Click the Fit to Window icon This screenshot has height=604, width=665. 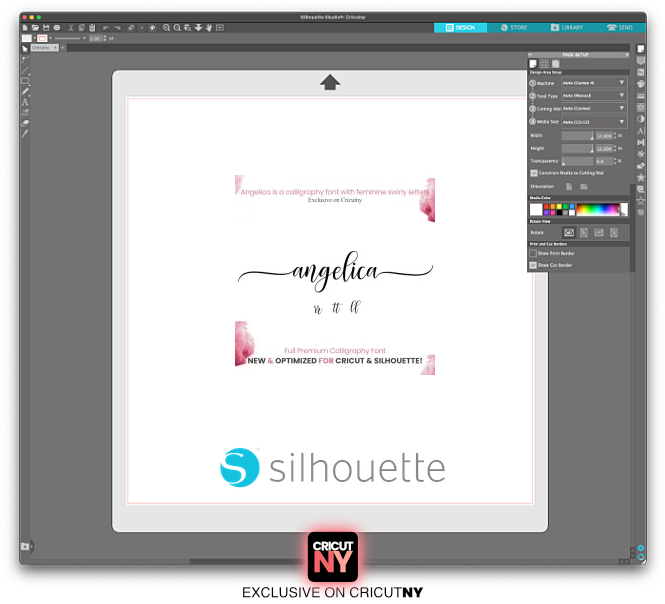point(220,28)
